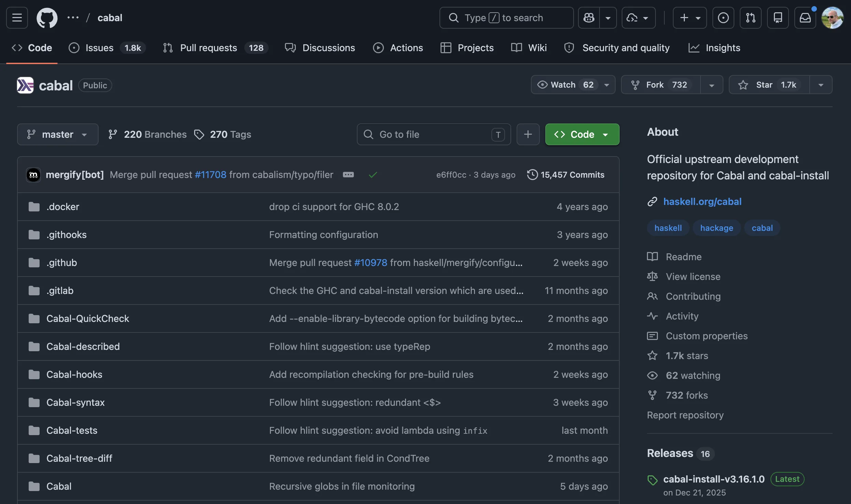
Task: Open the .docker folder
Action: pyautogui.click(x=63, y=207)
